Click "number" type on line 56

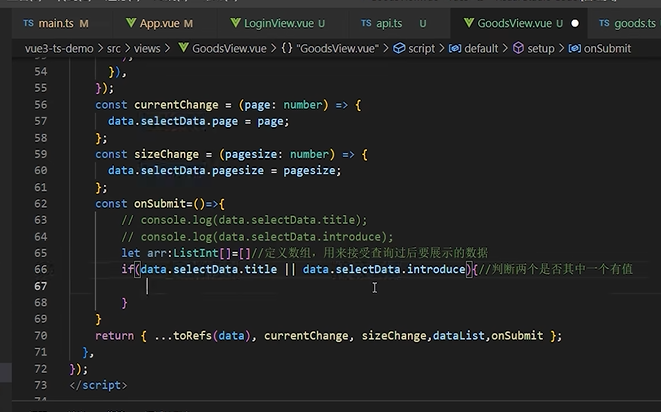pyautogui.click(x=303, y=105)
